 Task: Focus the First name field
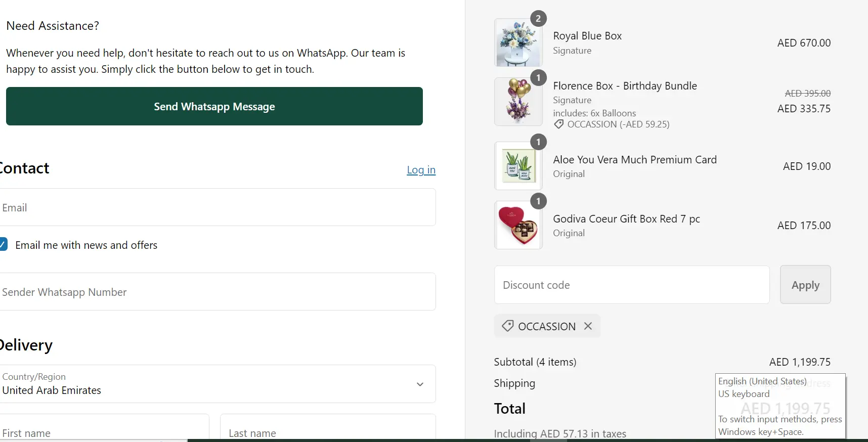coord(104,428)
